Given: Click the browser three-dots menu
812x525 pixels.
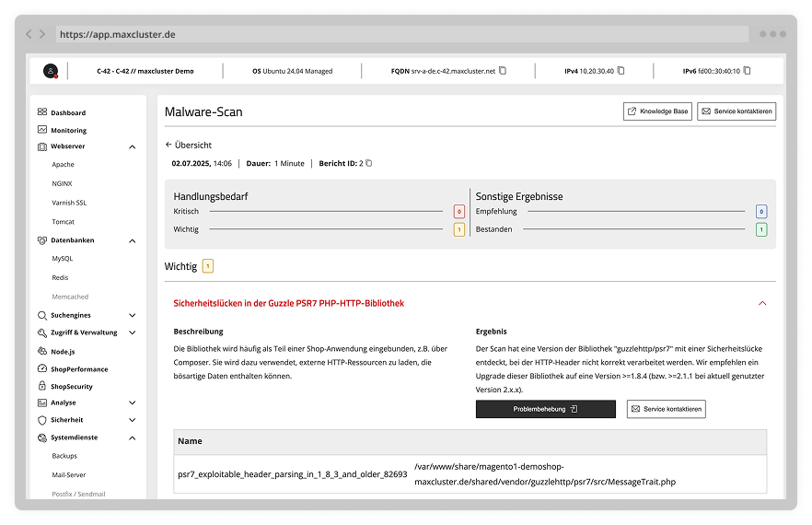Looking at the screenshot, I should click(772, 34).
